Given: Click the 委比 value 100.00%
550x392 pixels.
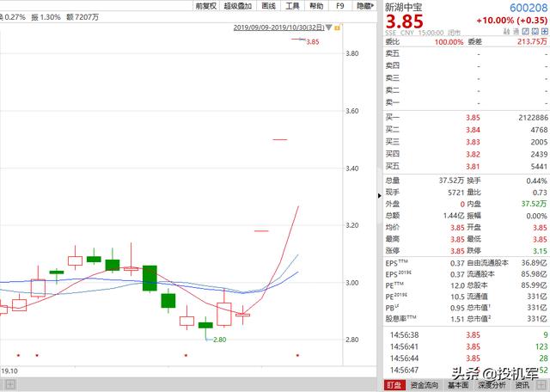Looking at the screenshot, I should coord(449,42).
